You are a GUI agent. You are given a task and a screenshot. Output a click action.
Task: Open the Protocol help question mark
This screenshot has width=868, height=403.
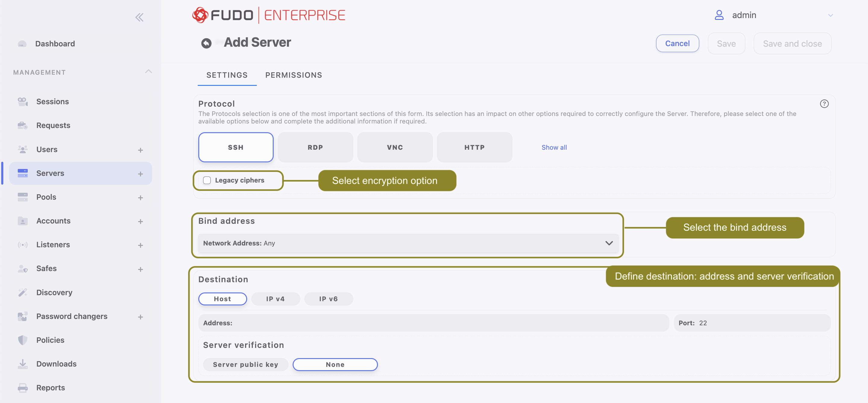pos(825,104)
